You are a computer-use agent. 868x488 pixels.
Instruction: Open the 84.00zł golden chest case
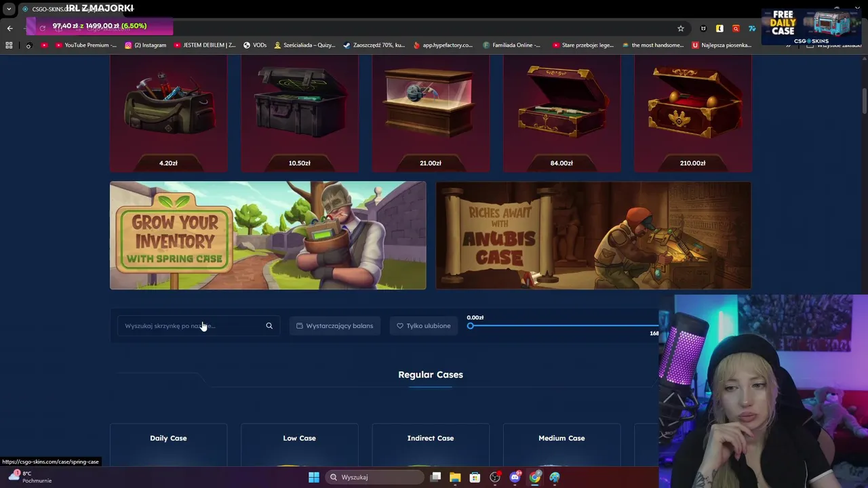tap(561, 113)
